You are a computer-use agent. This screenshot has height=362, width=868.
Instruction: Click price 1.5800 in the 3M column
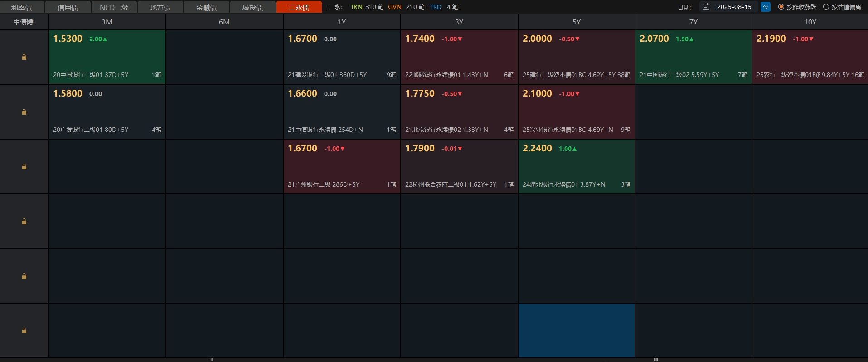click(x=68, y=94)
